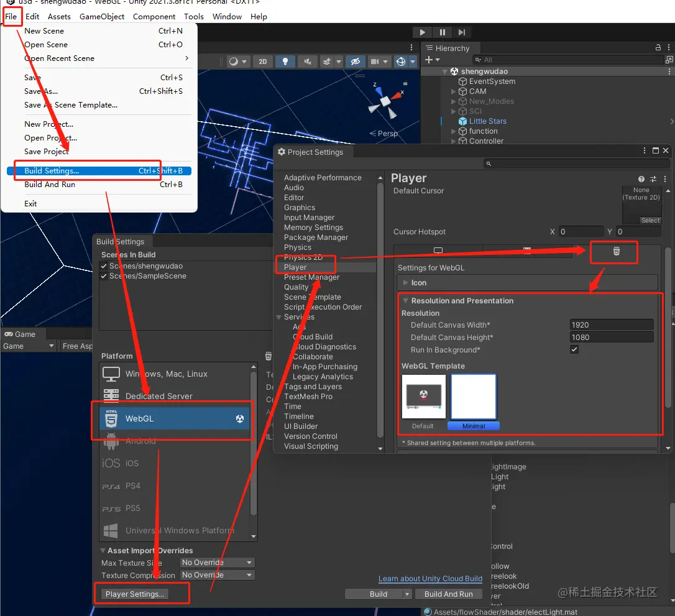675x616 pixels.
Task: Select Default WebGL template thumbnail
Action: [424, 397]
